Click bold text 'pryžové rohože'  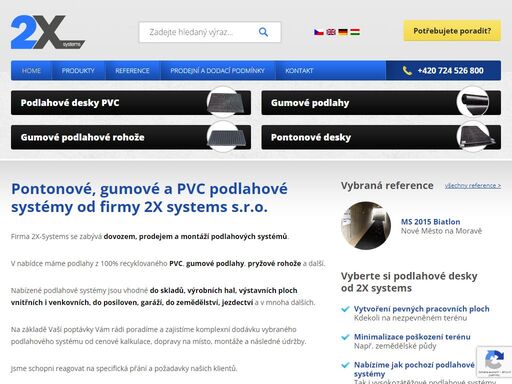[274, 264]
